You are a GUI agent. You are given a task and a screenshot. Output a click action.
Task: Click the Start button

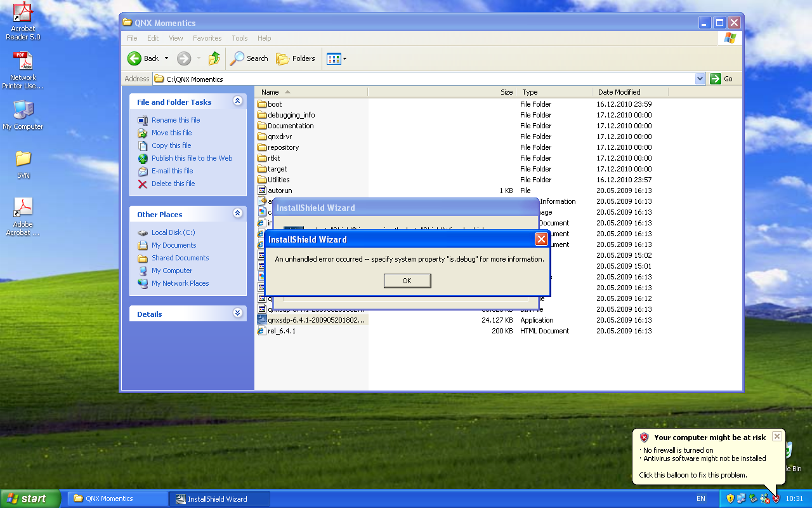pyautogui.click(x=30, y=498)
